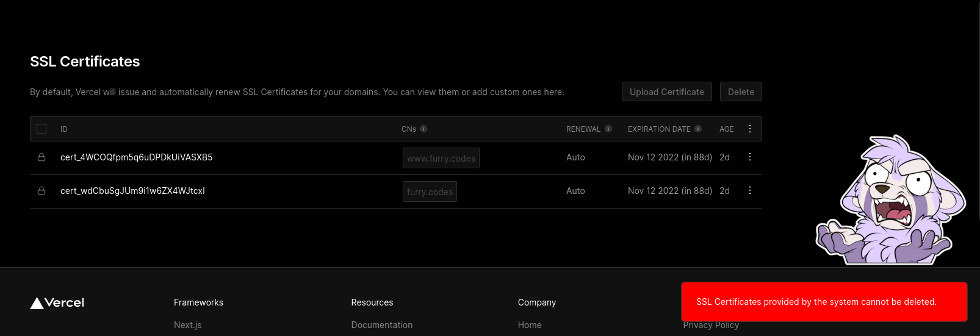Click the Vercel logo in footer

[x=57, y=302]
